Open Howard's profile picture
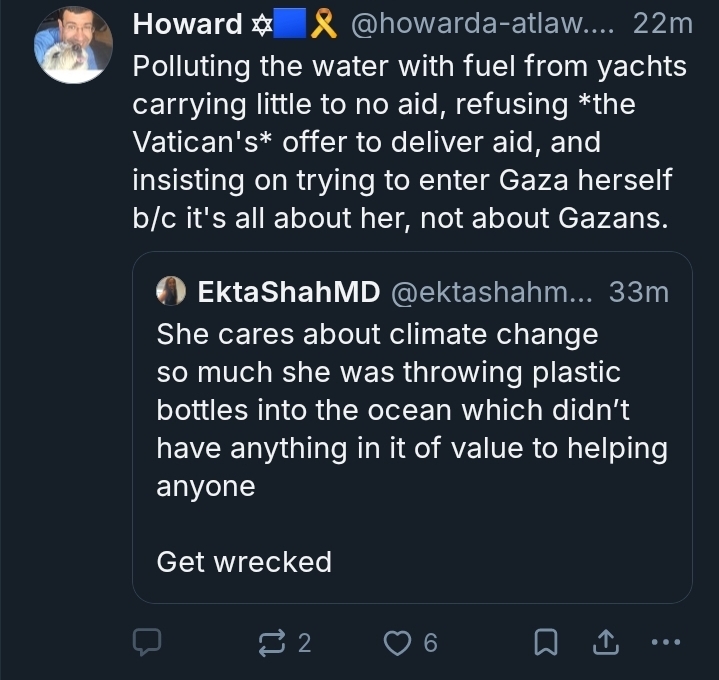The image size is (719, 680). point(73,44)
